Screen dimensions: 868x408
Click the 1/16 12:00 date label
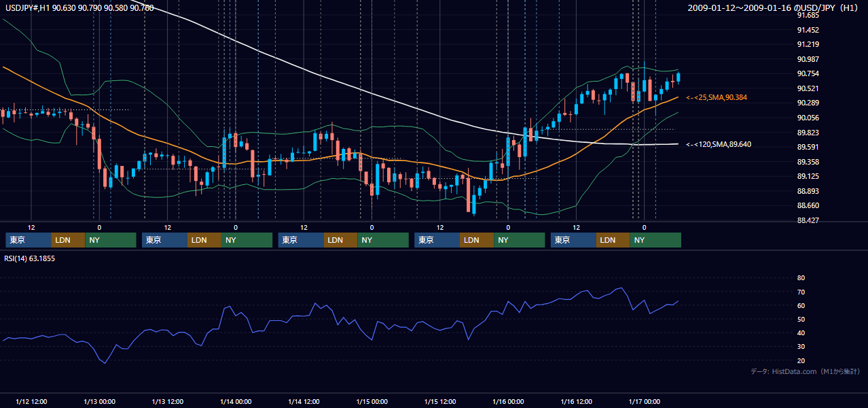point(577,401)
